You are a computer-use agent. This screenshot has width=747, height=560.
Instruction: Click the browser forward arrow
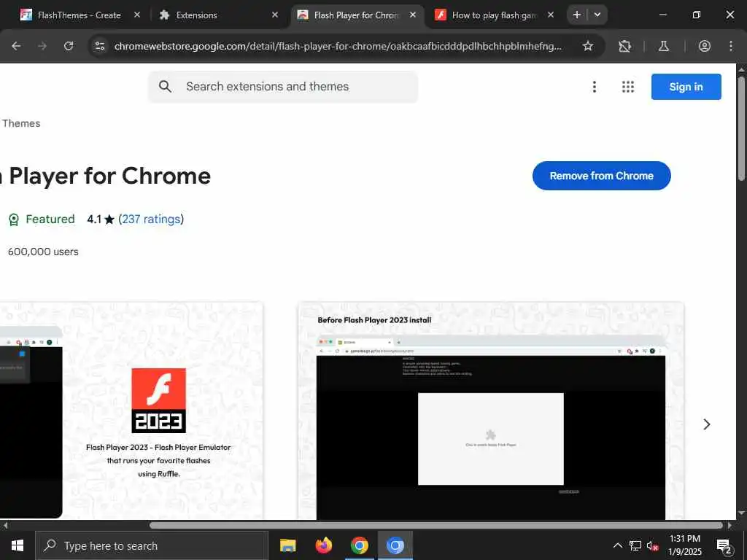tap(42, 46)
